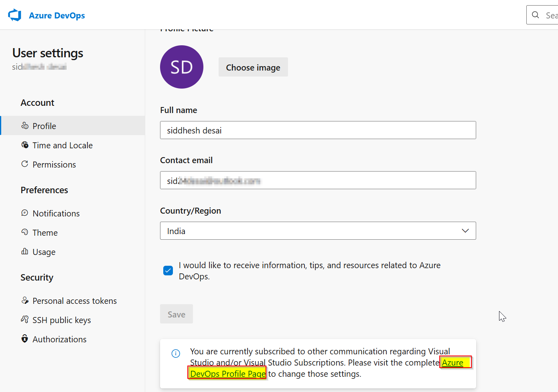Click the Security section heading
Viewport: 558px width, 392px height.
pyautogui.click(x=37, y=277)
